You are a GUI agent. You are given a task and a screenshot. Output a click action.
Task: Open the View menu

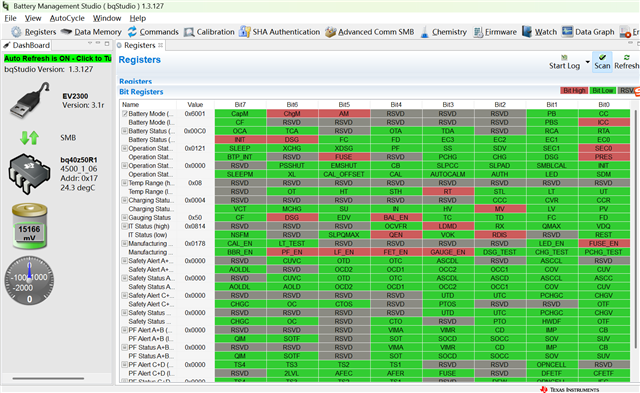click(33, 18)
